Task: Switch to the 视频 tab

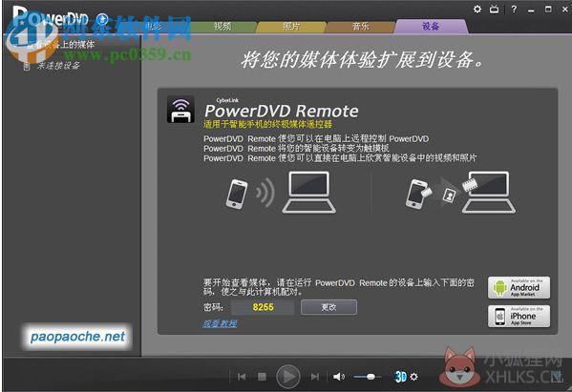Action: tap(222, 27)
